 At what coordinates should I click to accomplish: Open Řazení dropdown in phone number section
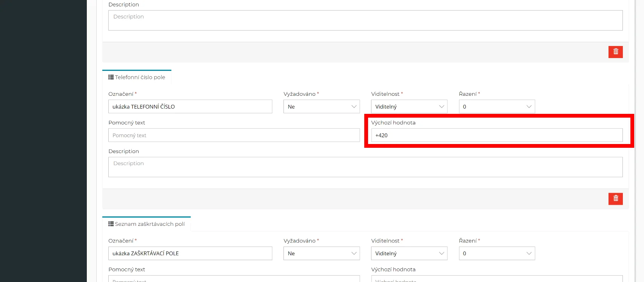(x=496, y=107)
